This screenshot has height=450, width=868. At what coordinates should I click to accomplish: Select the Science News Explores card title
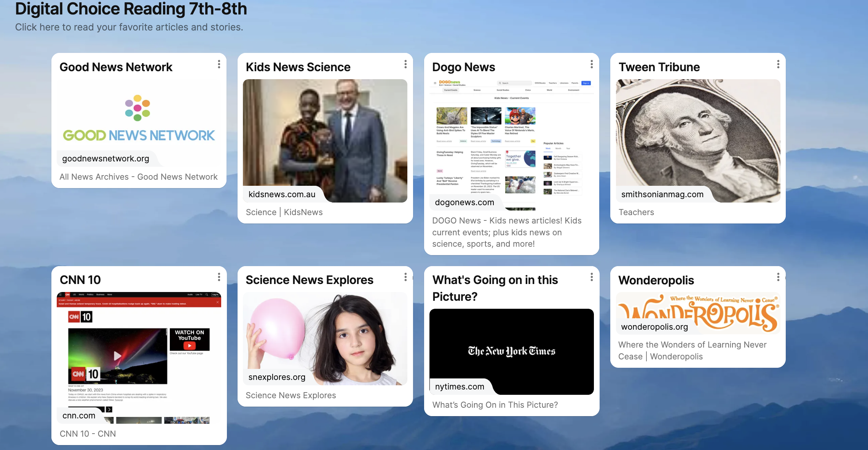[309, 280]
